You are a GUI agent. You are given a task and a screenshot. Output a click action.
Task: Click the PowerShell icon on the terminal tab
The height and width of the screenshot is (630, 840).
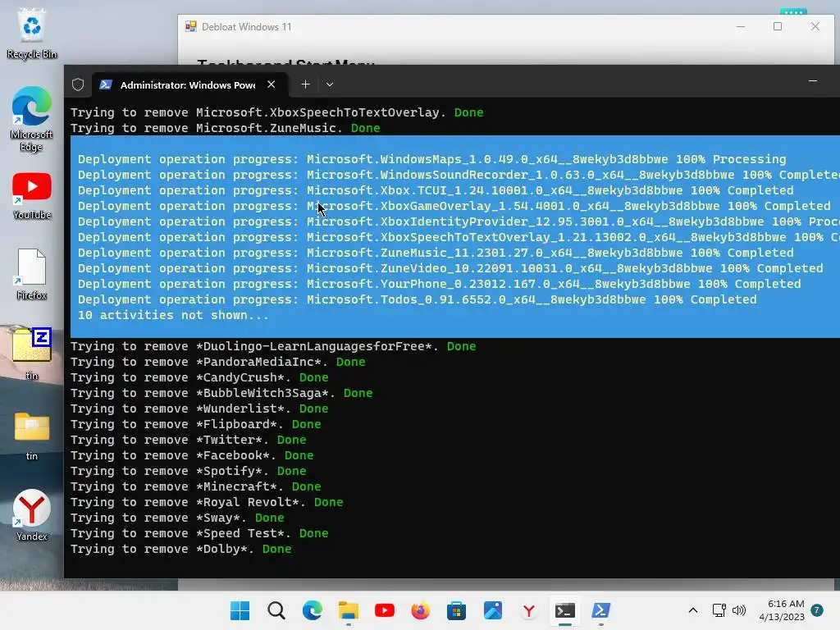tap(106, 84)
